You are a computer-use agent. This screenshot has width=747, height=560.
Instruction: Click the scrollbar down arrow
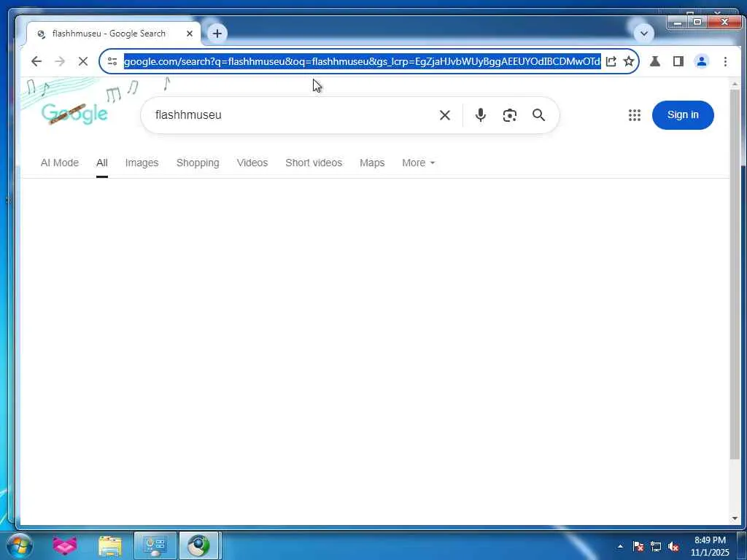coord(735,518)
